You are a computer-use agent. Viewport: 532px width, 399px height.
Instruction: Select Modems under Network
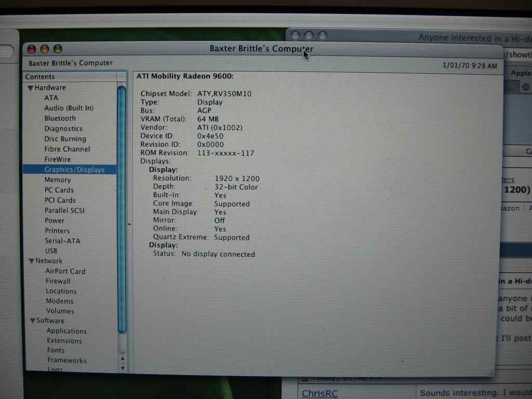tap(60, 301)
